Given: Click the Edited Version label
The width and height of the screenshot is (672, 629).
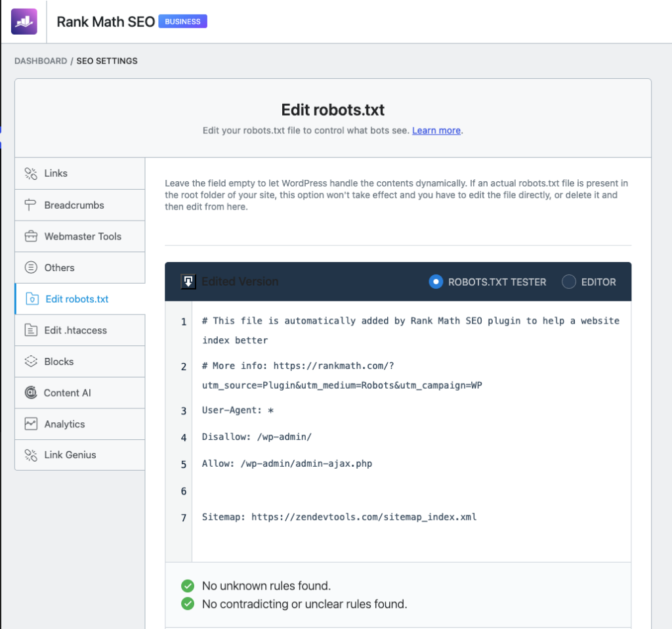Looking at the screenshot, I should (240, 282).
